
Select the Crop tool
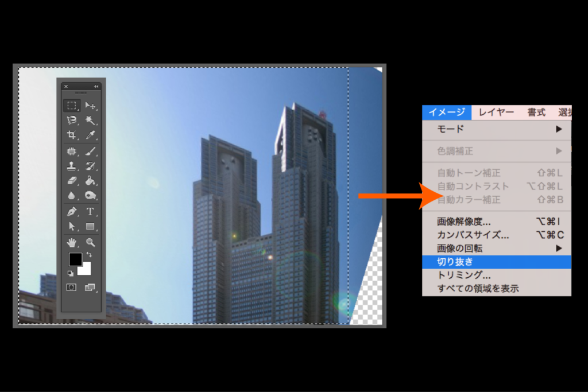tap(72, 134)
